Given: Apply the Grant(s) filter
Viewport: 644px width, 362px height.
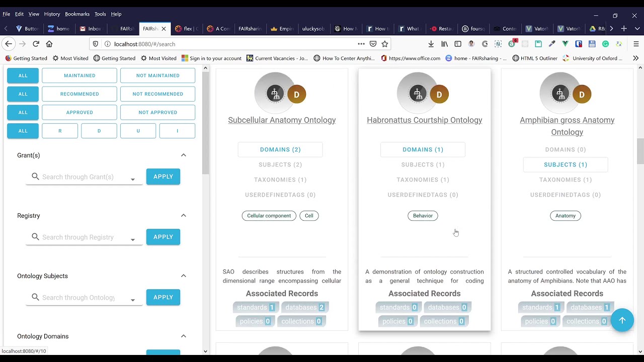Looking at the screenshot, I should (x=163, y=176).
